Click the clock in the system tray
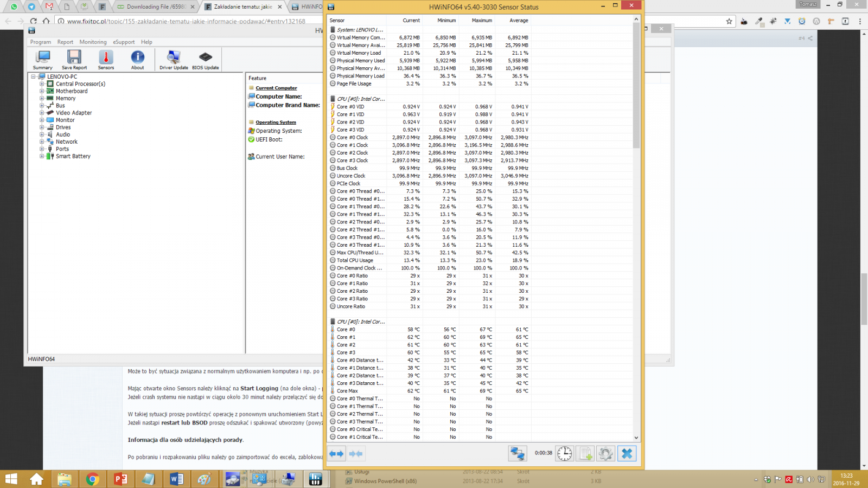 [x=846, y=479]
